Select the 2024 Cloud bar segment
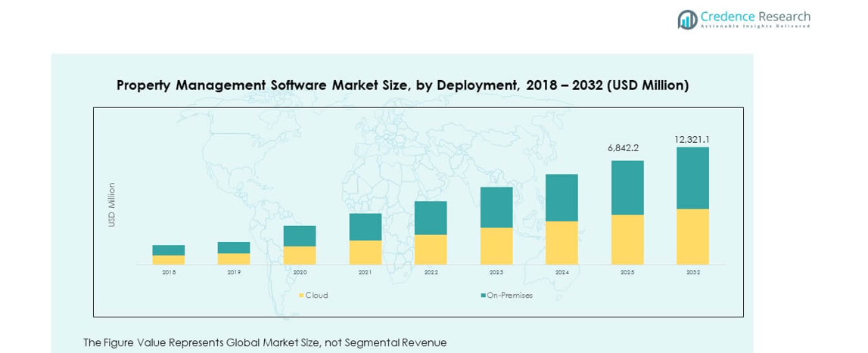Screen dimensions: 868x353 pyautogui.click(x=562, y=243)
